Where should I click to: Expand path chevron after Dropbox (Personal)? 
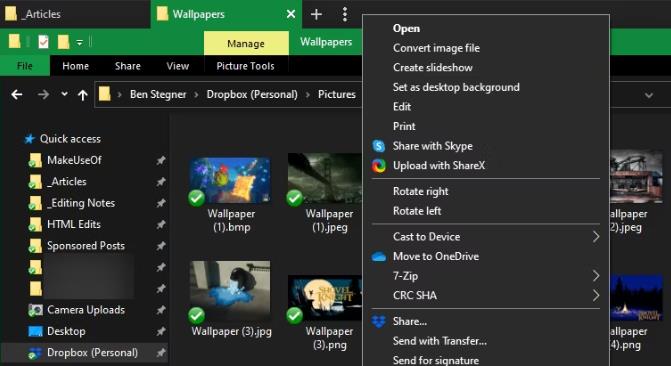click(x=307, y=95)
